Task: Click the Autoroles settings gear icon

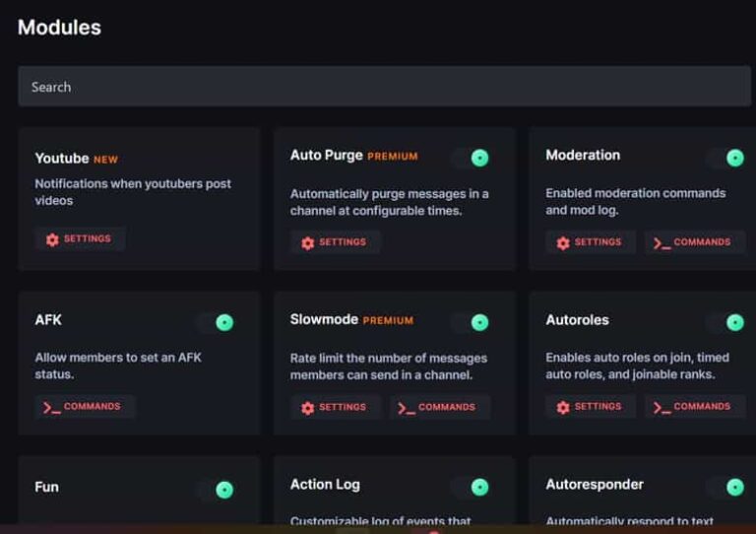Action: pyautogui.click(x=563, y=407)
